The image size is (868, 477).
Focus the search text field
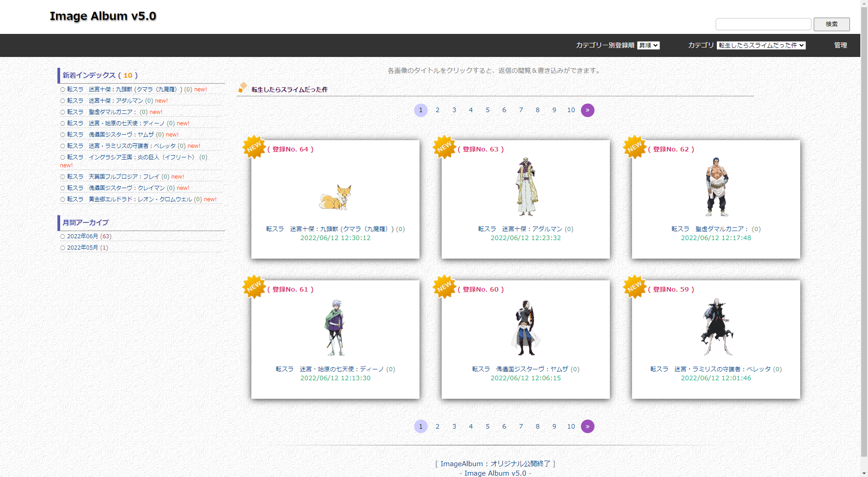point(763,24)
